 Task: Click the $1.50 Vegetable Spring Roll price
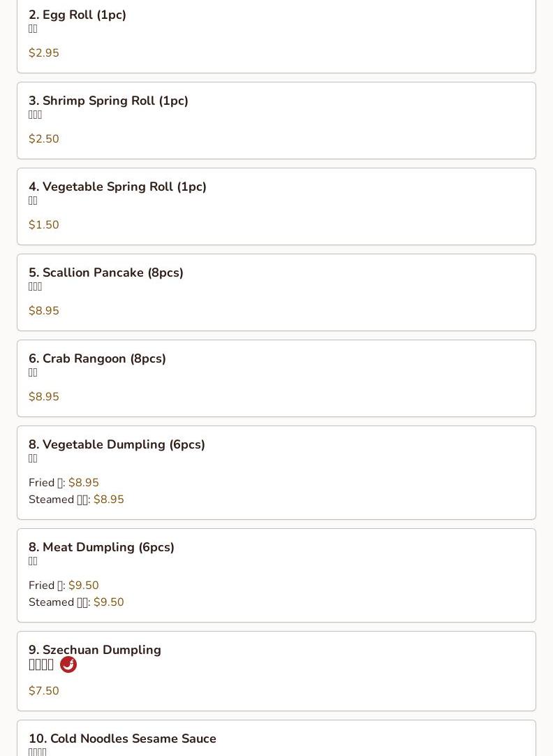pos(44,225)
